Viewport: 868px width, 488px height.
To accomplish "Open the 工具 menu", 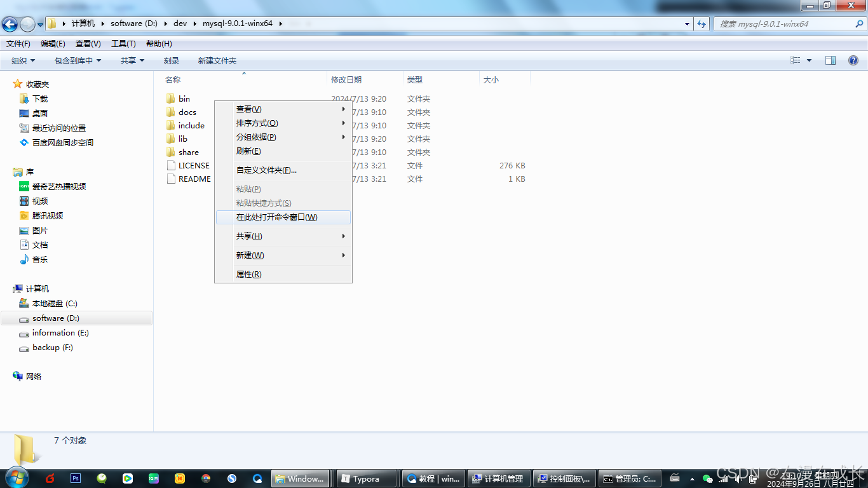I will 123,43.
